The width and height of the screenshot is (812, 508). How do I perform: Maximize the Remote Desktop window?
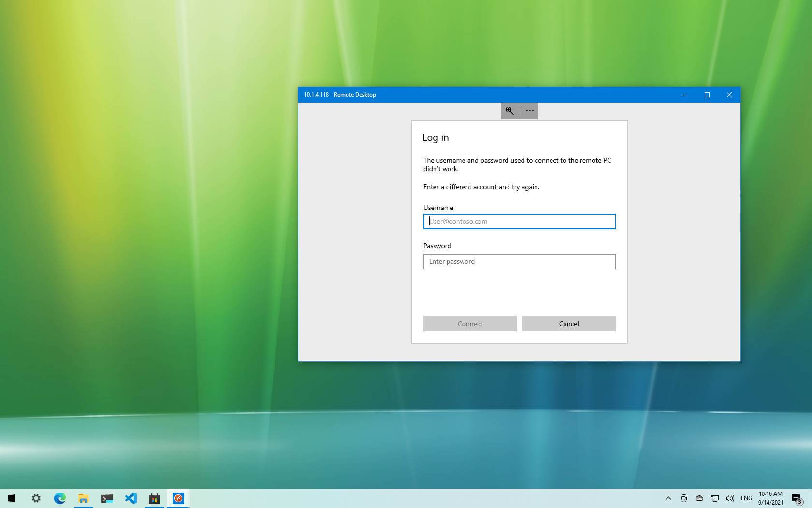707,95
